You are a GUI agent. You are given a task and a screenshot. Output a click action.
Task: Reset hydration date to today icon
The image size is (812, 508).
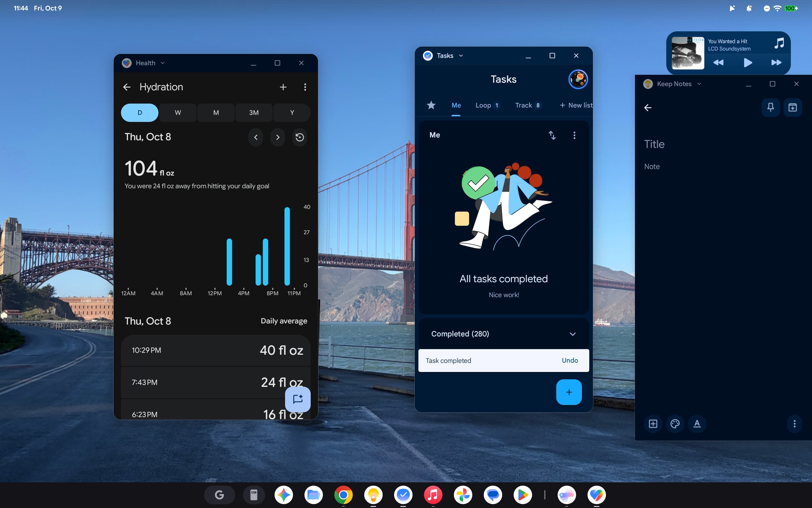tap(300, 137)
